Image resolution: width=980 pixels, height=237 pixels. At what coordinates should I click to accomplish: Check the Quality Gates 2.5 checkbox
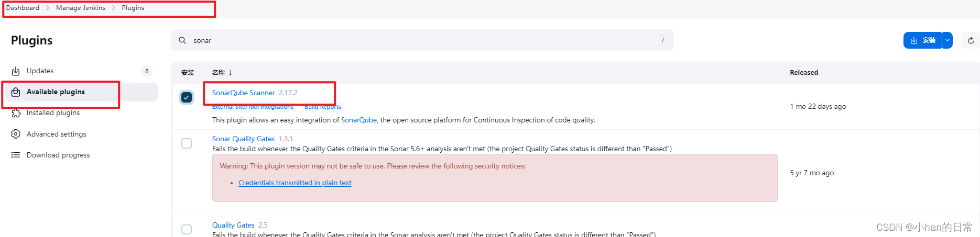pos(187,229)
